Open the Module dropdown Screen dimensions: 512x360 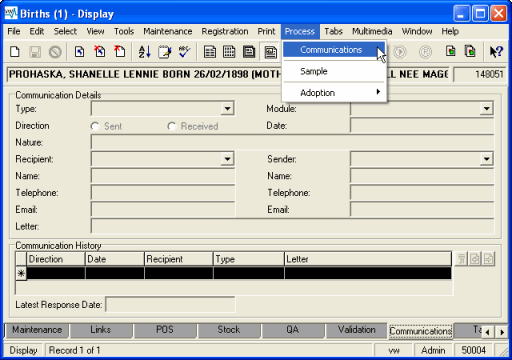(486, 109)
